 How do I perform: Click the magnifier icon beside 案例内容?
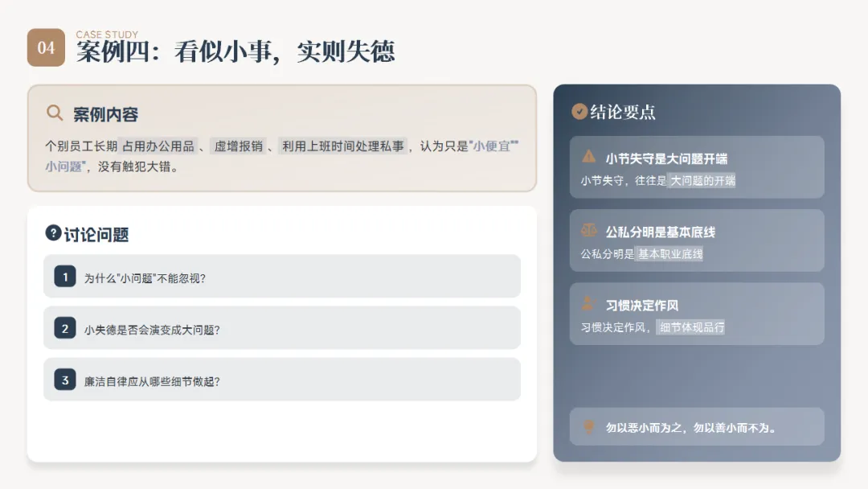pyautogui.click(x=55, y=113)
